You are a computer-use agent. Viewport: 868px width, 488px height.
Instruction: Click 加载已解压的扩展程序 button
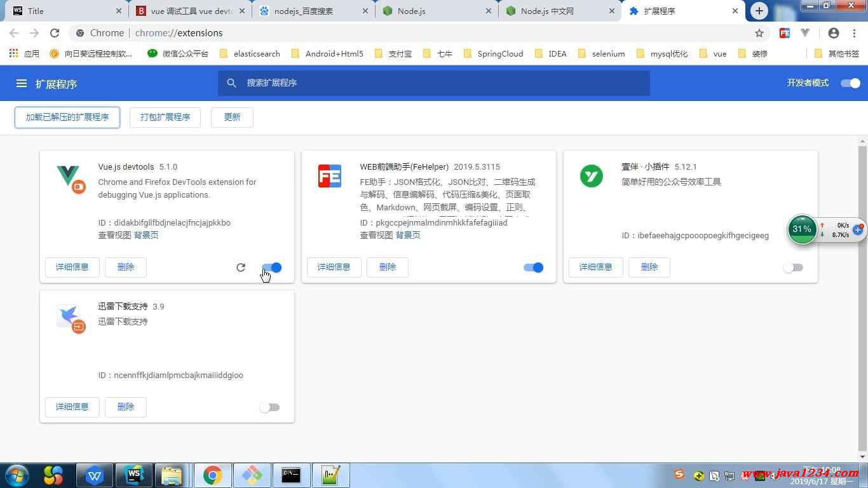pos(67,118)
